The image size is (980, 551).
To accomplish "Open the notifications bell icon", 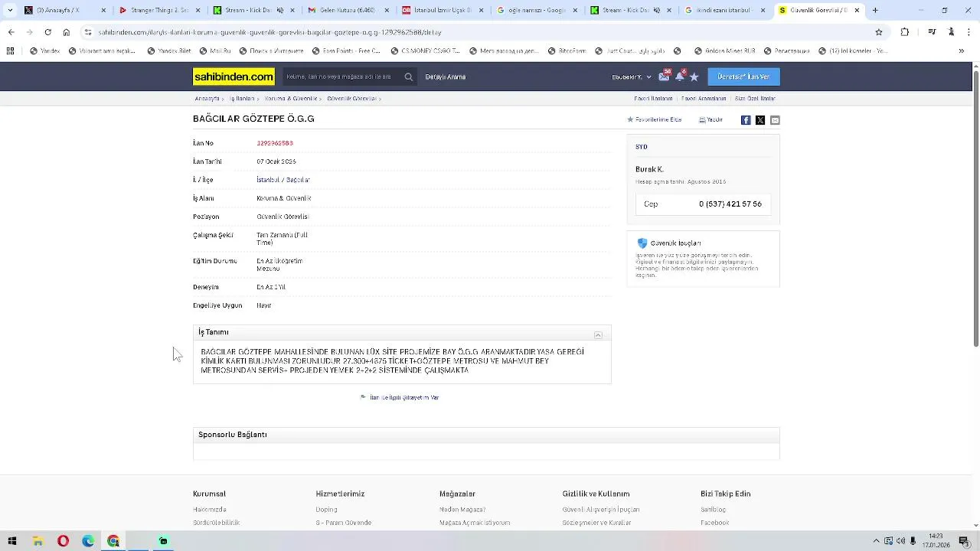I will tap(679, 77).
